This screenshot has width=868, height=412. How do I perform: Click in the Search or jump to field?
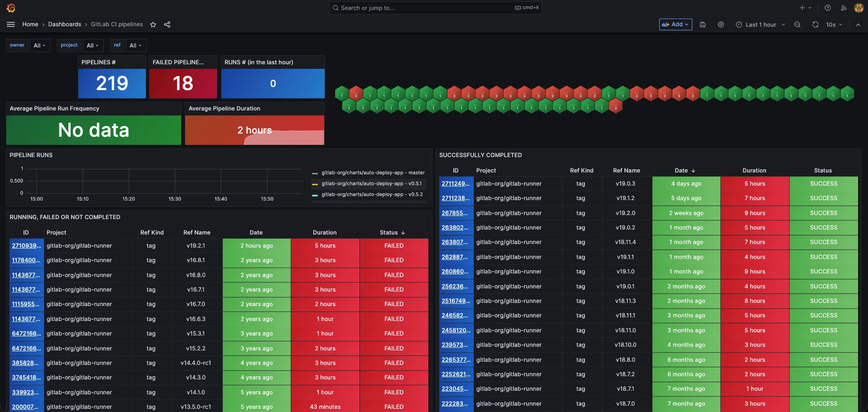pyautogui.click(x=435, y=8)
